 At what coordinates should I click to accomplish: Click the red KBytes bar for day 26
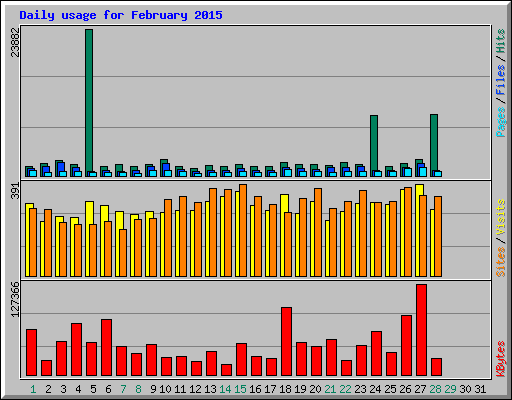pyautogui.click(x=406, y=346)
